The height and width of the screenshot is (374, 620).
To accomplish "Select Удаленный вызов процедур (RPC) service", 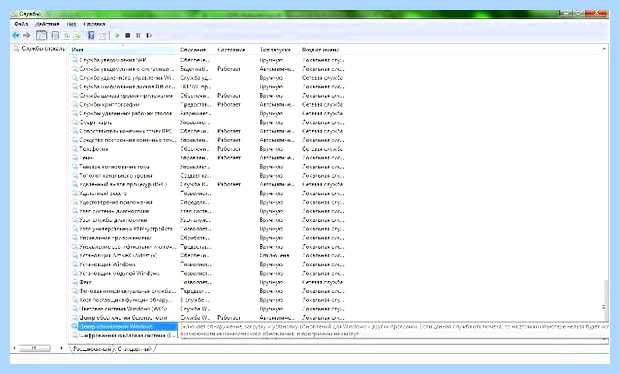I will pos(123,184).
